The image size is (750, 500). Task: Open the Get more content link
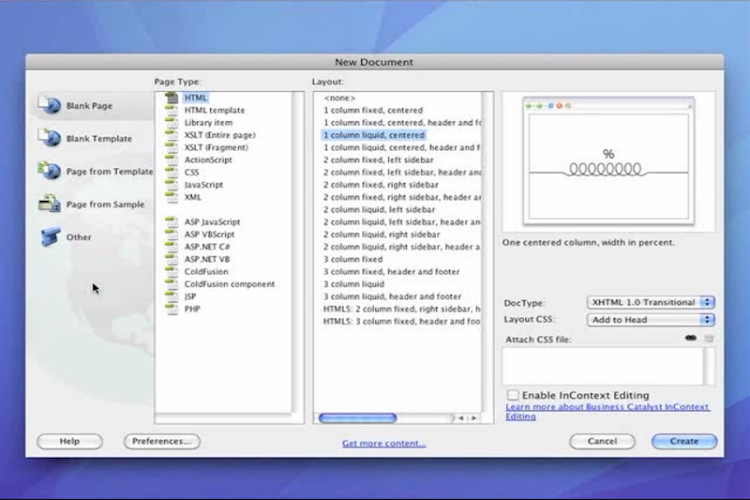[384, 443]
